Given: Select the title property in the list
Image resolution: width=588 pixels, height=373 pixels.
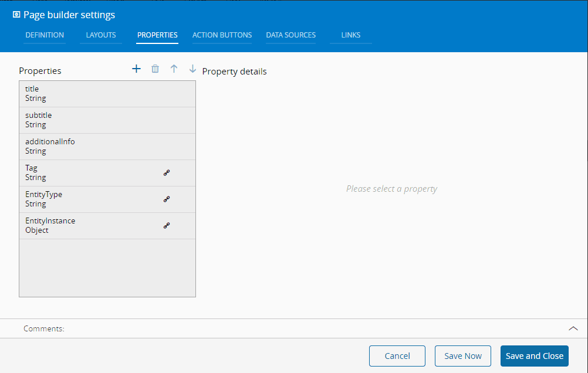Looking at the screenshot, I should click(x=107, y=94).
